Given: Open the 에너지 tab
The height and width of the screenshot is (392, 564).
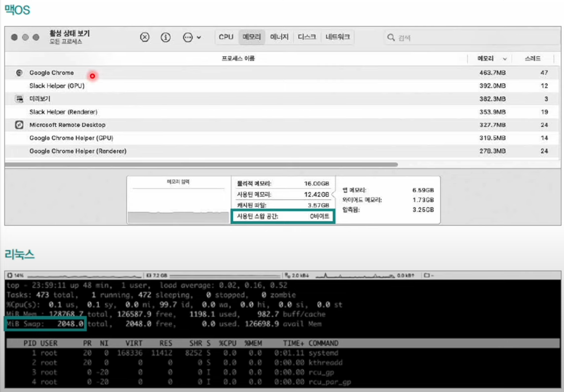Looking at the screenshot, I should point(279,37).
